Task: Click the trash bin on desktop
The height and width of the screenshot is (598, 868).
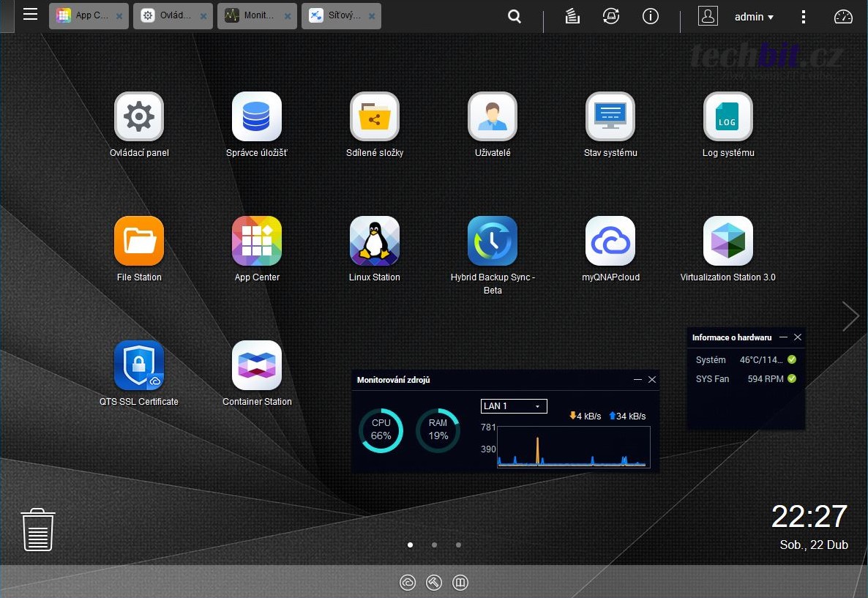Action: (37, 530)
